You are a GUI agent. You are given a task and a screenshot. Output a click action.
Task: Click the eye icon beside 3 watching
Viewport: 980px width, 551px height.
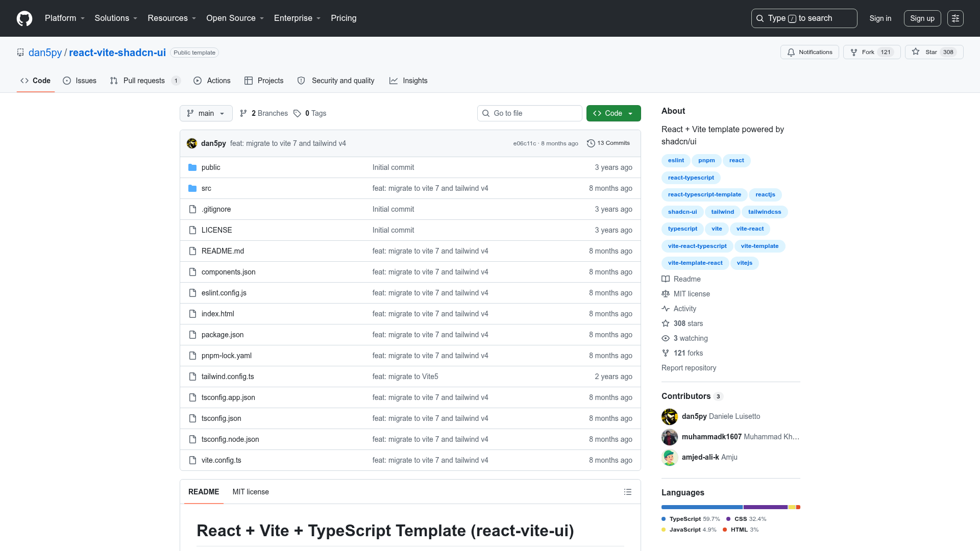[666, 338]
